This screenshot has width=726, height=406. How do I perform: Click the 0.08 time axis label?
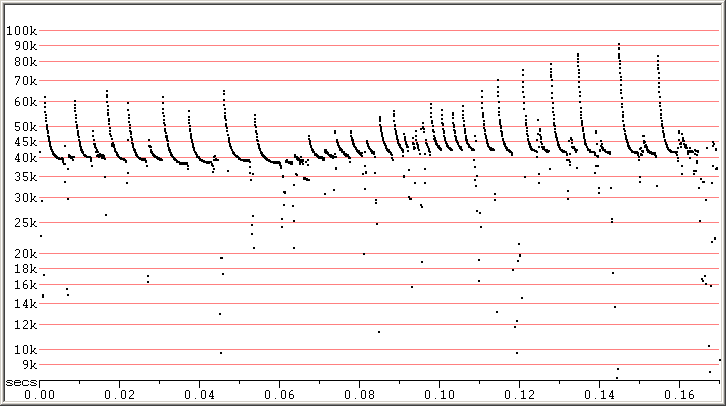(x=360, y=395)
